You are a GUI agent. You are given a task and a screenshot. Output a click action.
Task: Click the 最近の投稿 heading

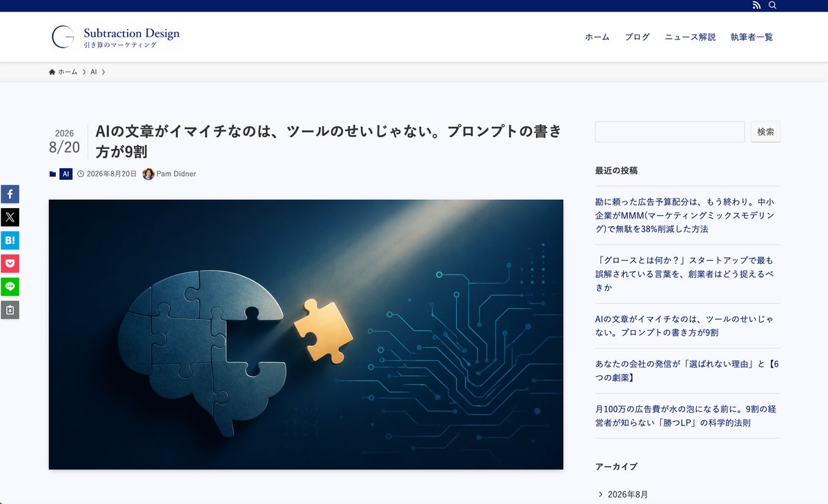click(616, 170)
